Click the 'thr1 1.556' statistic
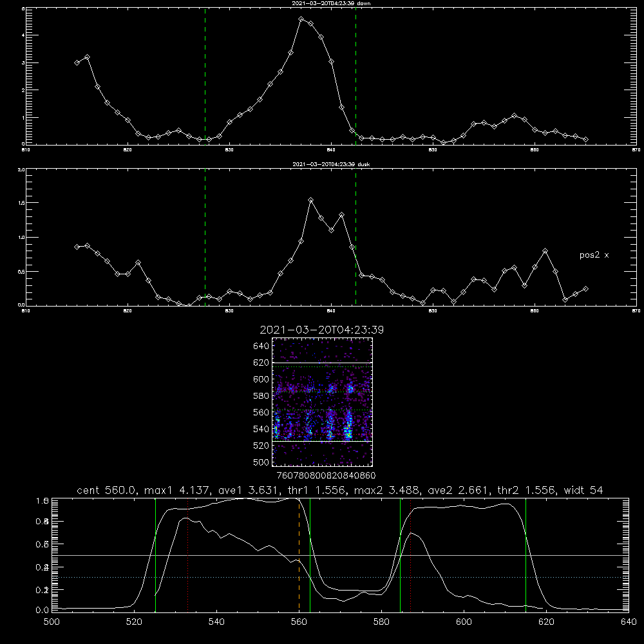 tap(319, 490)
